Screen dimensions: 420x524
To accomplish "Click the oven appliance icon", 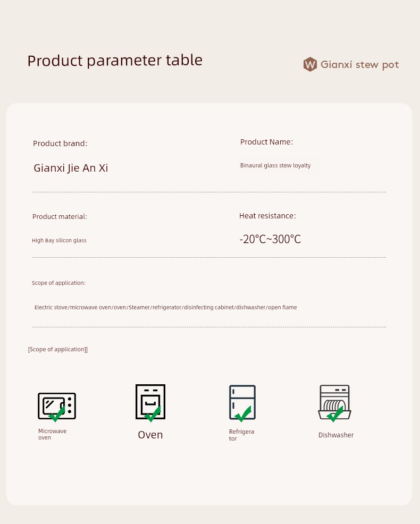I will pos(150,402).
